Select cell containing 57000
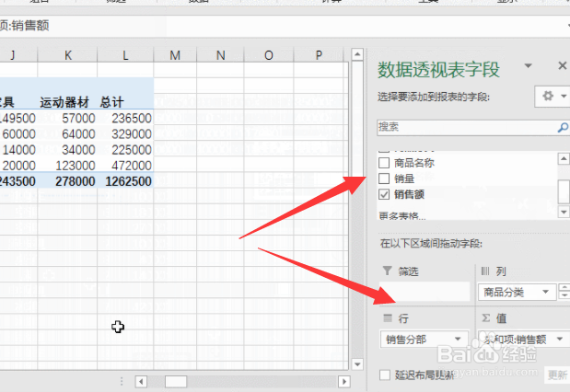 pyautogui.click(x=67, y=118)
